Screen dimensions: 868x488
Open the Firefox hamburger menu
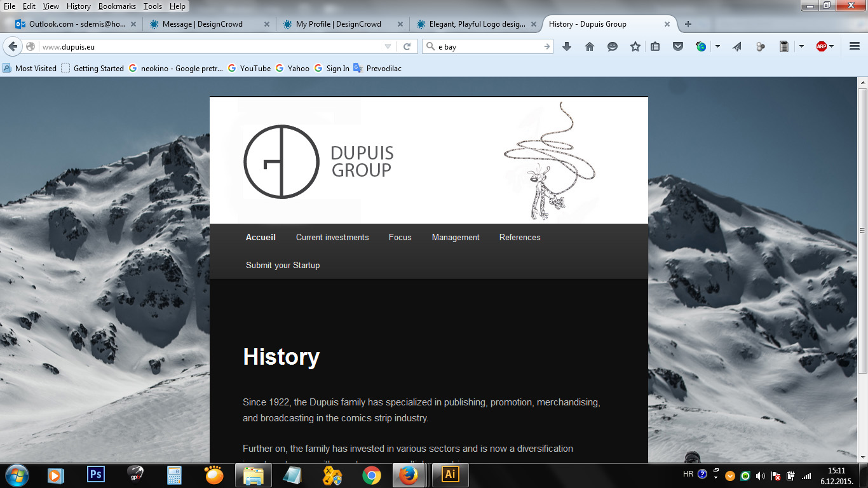click(x=854, y=46)
